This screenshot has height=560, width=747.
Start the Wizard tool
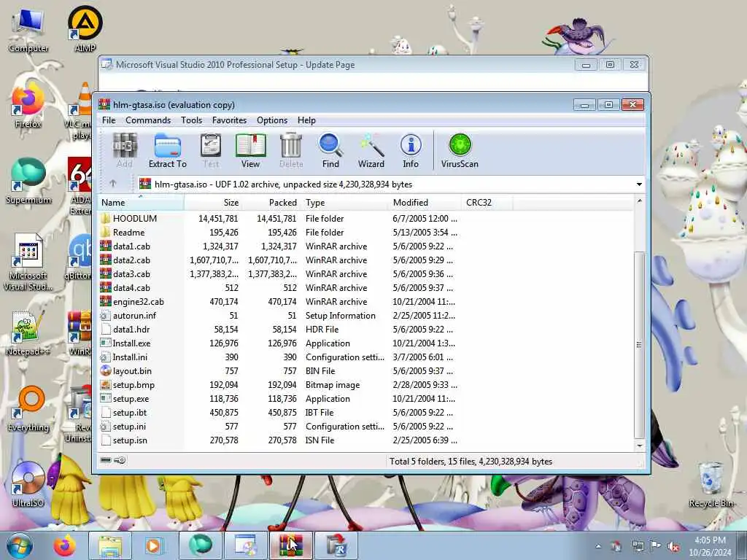(x=371, y=151)
